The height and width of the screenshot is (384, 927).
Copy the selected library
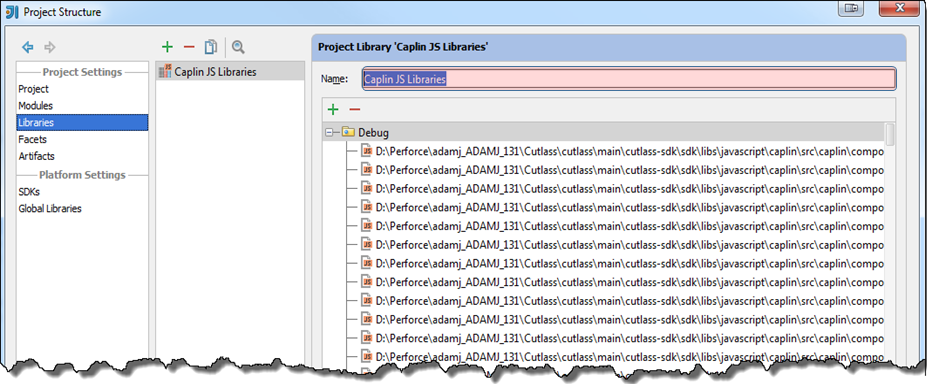click(x=210, y=47)
